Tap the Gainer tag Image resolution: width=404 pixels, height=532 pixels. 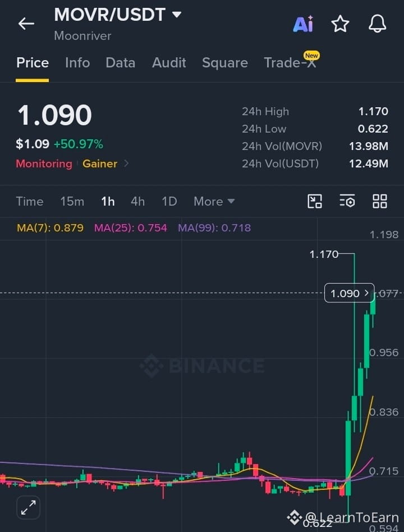(100, 164)
